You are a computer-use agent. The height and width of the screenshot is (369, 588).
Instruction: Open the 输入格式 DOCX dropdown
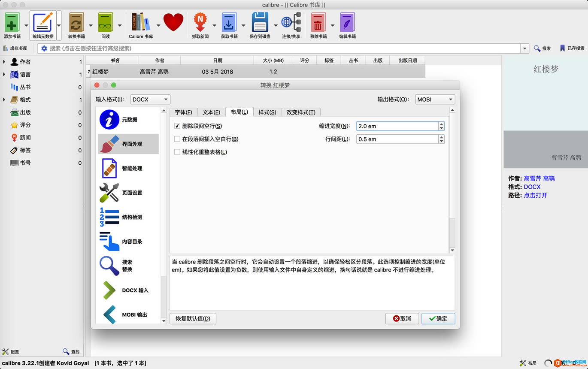point(150,99)
